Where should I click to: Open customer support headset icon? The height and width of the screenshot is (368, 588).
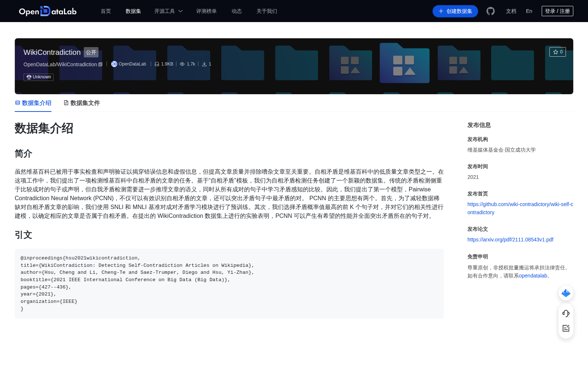coord(566,313)
